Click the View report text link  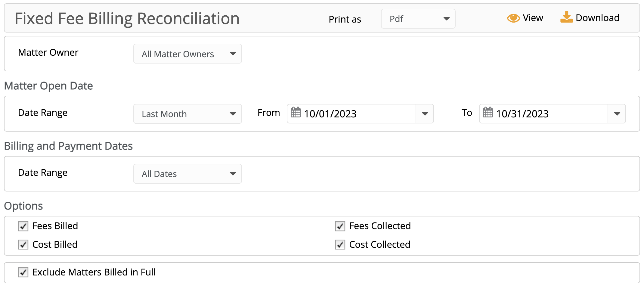pos(533,18)
